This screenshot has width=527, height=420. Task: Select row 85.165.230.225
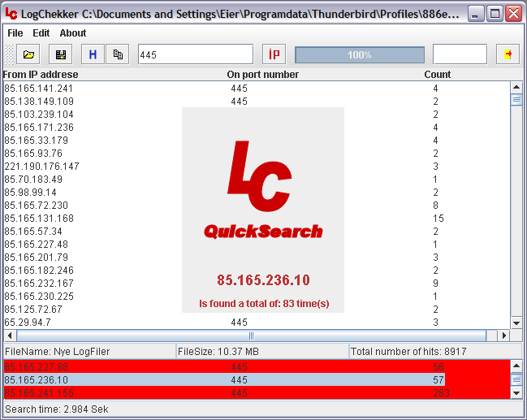tap(257, 297)
